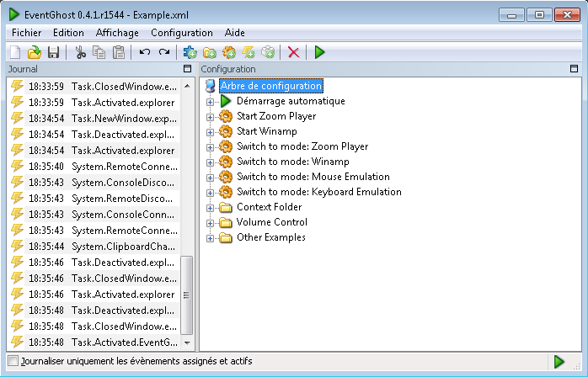The height and width of the screenshot is (377, 588).
Task: Expand the Context Folder node
Action: [x=210, y=208]
